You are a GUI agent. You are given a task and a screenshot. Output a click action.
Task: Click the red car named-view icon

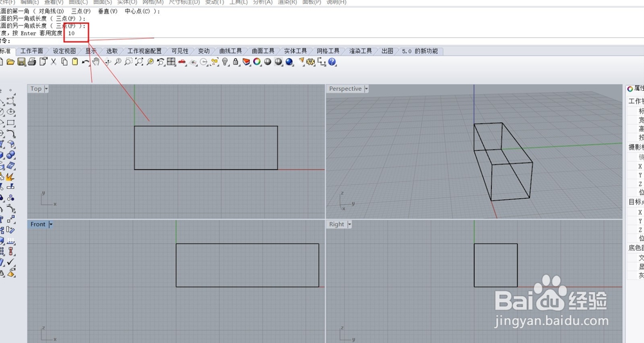tap(182, 62)
